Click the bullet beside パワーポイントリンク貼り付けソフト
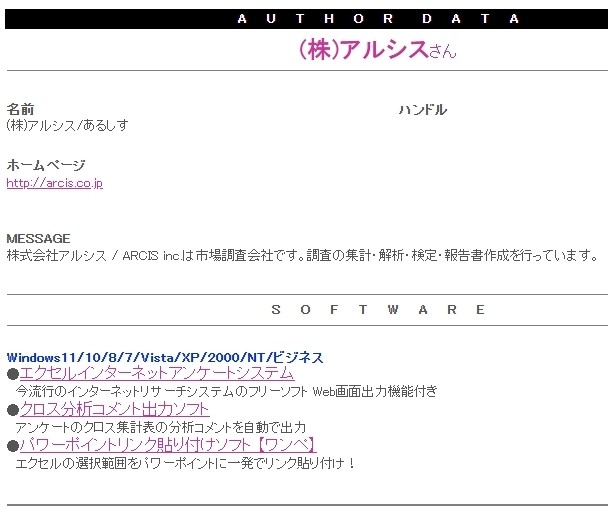608x515 pixels. [13, 446]
